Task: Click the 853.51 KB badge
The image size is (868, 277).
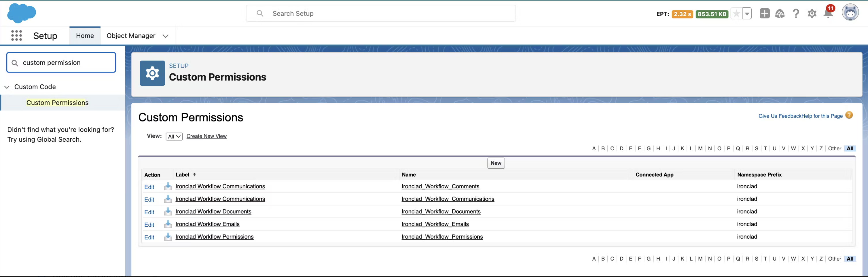Action: [x=712, y=14]
